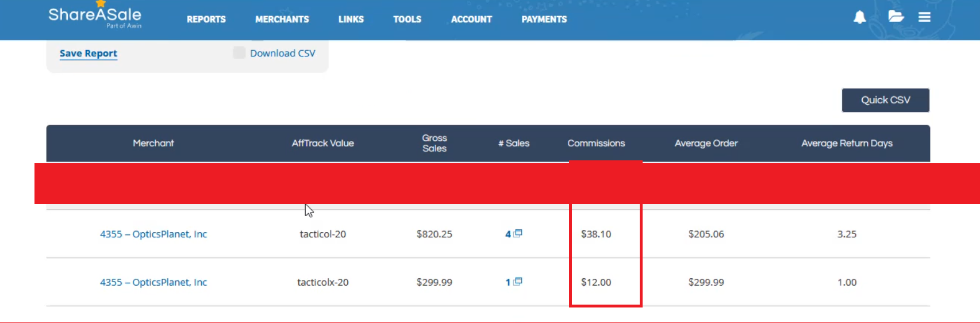The width and height of the screenshot is (980, 323).
Task: Click the Quick CSV button
Action: (886, 100)
